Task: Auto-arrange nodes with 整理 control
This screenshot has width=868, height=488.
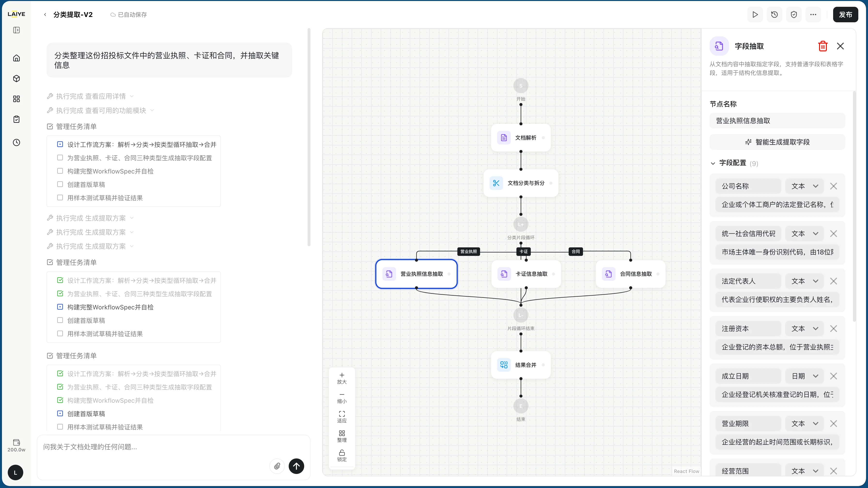Action: tap(342, 436)
